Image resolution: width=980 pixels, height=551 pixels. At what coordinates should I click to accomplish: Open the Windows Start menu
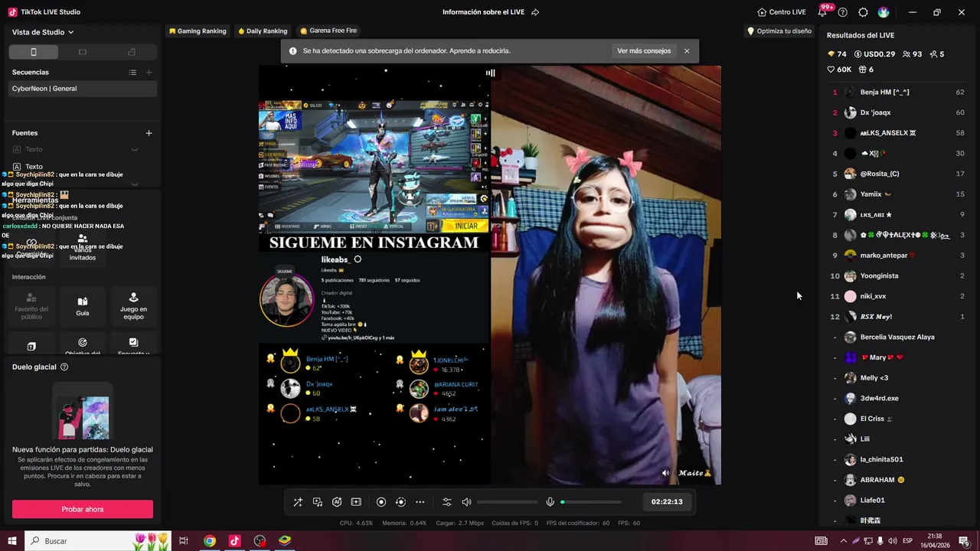[12, 541]
